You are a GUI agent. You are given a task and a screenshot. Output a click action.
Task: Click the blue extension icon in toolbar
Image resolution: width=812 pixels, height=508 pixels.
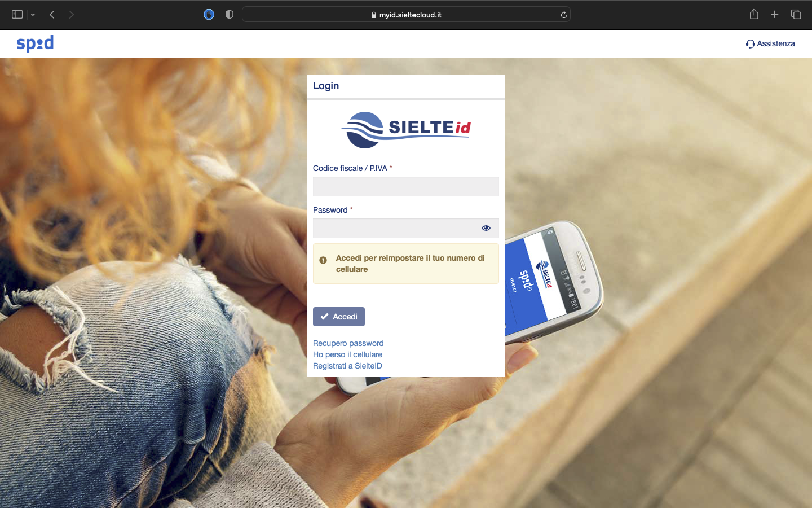point(209,15)
